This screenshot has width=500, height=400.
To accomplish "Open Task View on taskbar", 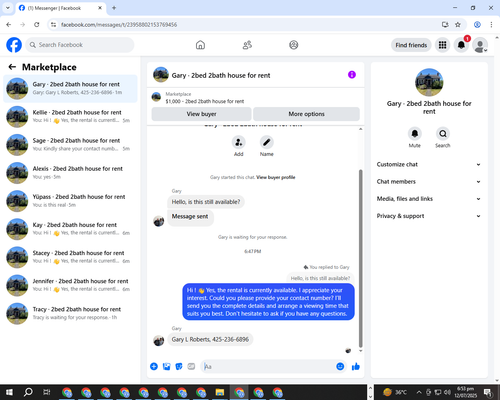I will click(46, 392).
